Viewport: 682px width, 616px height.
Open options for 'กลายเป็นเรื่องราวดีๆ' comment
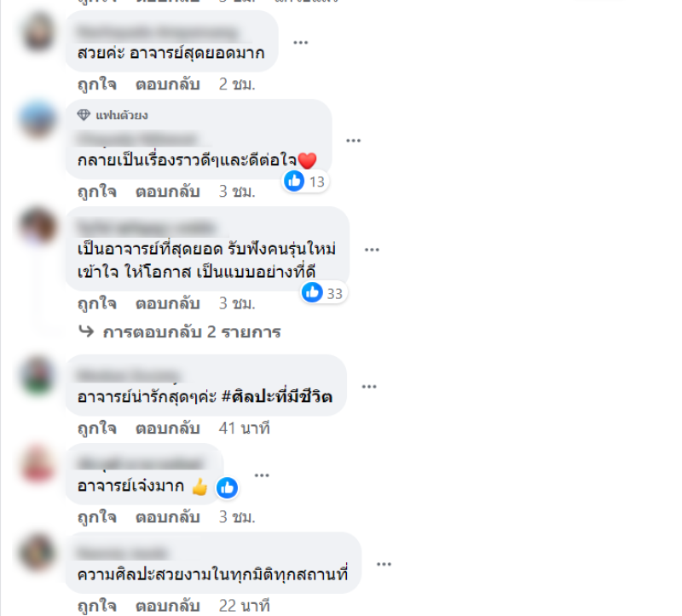click(x=353, y=141)
